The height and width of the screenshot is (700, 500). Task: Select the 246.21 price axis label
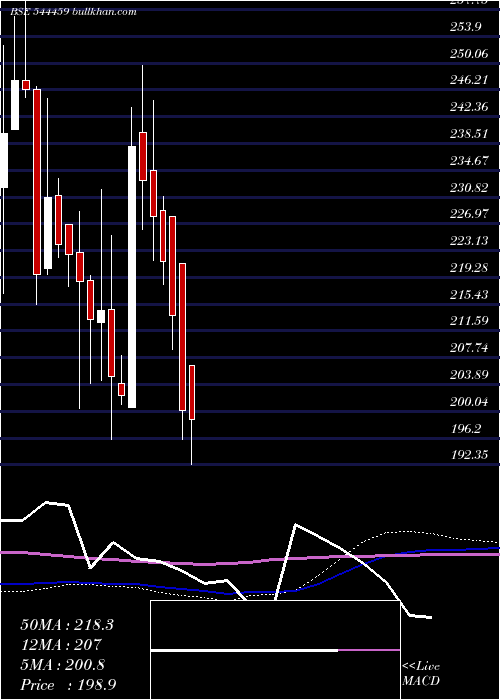point(469,80)
